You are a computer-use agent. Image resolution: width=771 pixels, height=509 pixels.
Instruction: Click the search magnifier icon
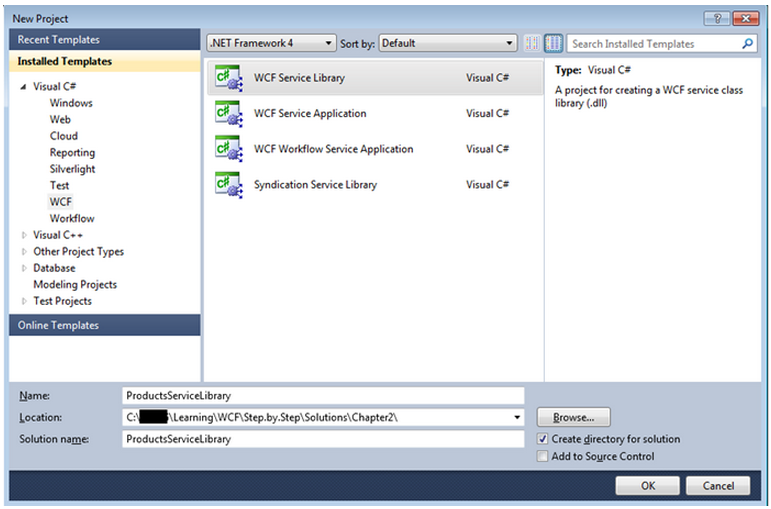coord(747,44)
